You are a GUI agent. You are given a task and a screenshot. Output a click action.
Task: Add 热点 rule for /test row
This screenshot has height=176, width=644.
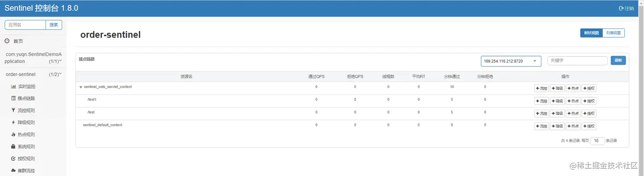(x=573, y=114)
